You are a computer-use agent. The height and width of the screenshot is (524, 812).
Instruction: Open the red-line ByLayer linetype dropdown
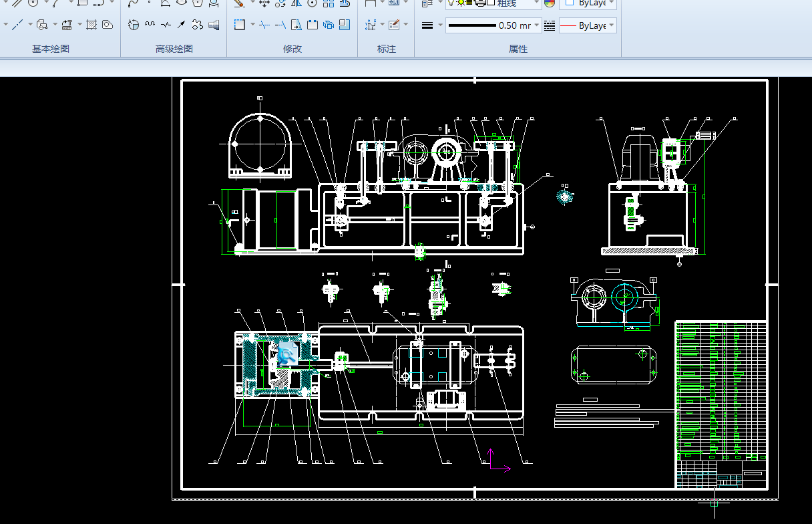coord(612,25)
